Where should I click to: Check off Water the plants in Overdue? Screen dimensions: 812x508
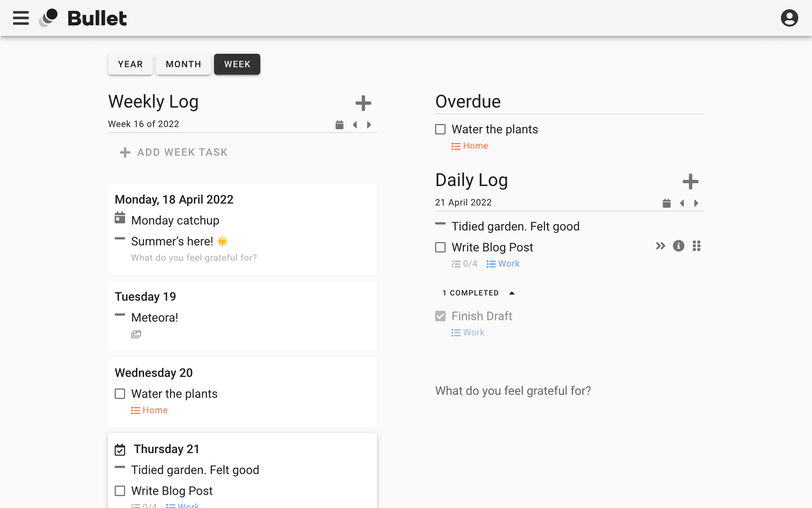click(x=440, y=129)
